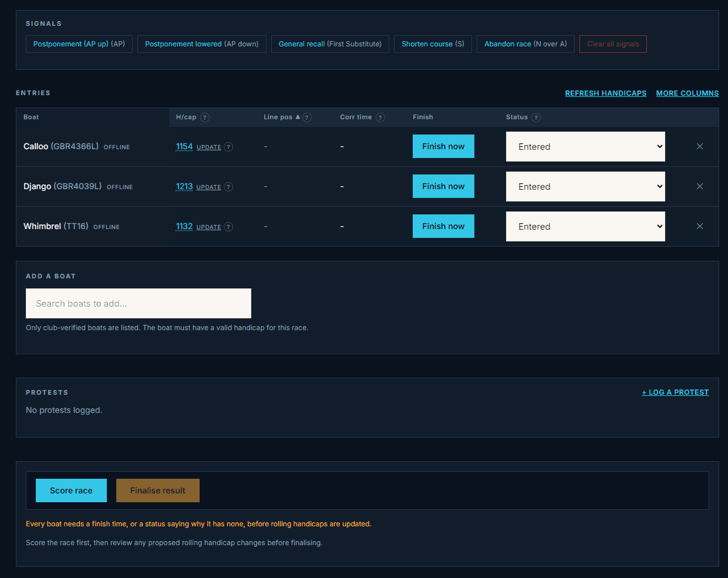Screen dimensions: 728x578
Task: Open the Status dropdown for Calloo
Action: [585, 146]
